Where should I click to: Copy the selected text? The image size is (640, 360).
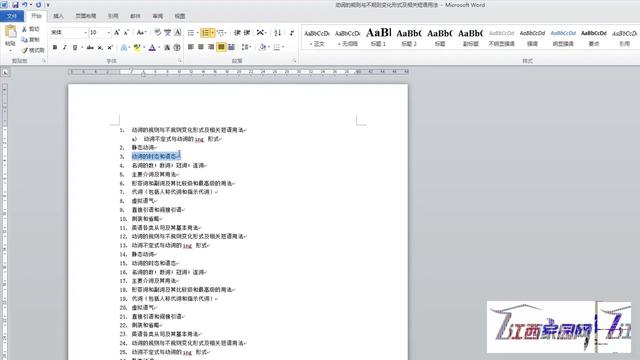[31, 40]
